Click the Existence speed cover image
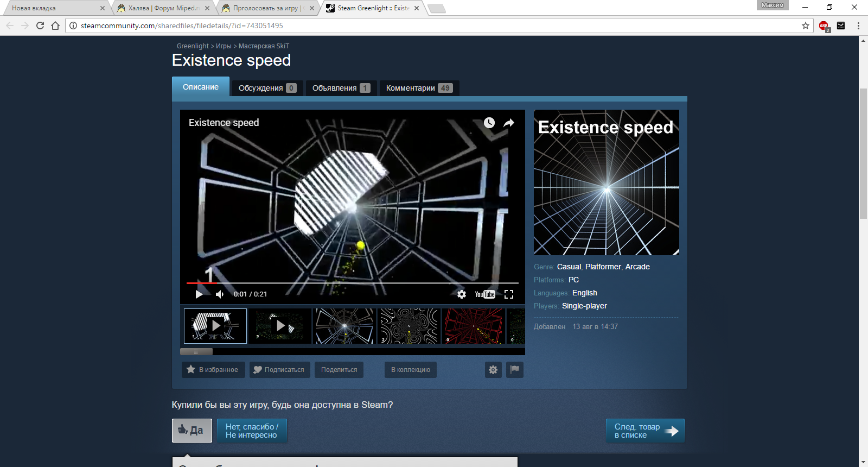Image resolution: width=868 pixels, height=467 pixels. [607, 182]
